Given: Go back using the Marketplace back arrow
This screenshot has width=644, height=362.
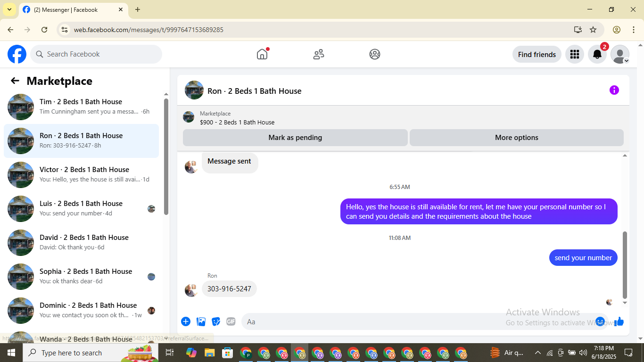Looking at the screenshot, I should point(15,81).
